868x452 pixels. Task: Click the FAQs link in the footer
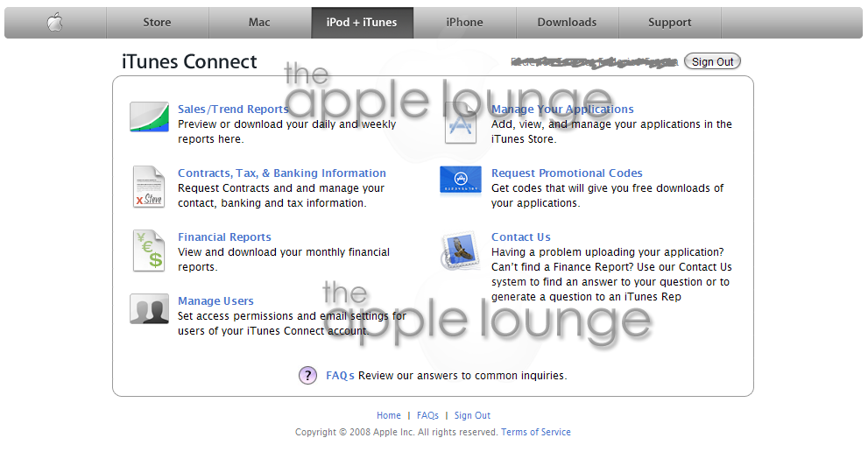point(427,415)
